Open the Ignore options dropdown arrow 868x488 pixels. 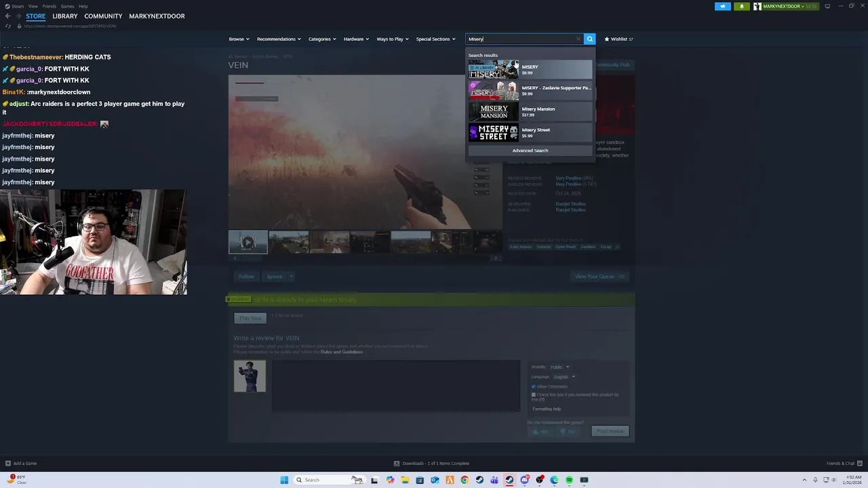(x=291, y=277)
